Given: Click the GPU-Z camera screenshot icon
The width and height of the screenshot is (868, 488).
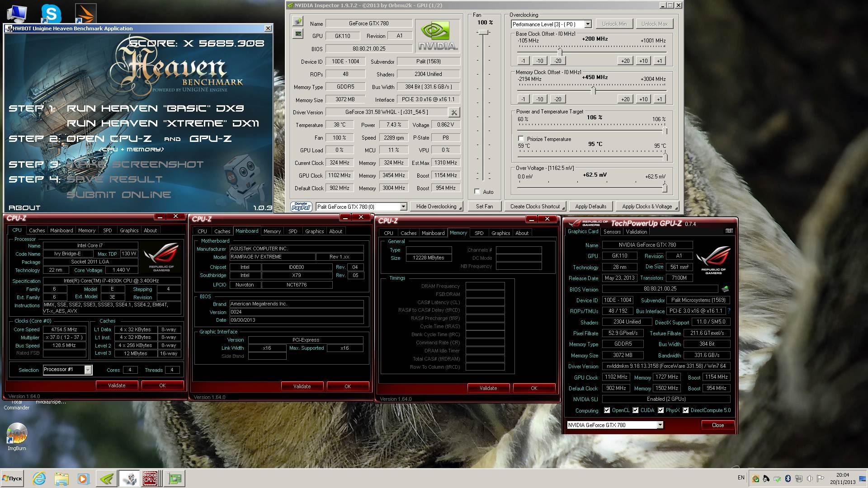Looking at the screenshot, I should click(x=729, y=231).
